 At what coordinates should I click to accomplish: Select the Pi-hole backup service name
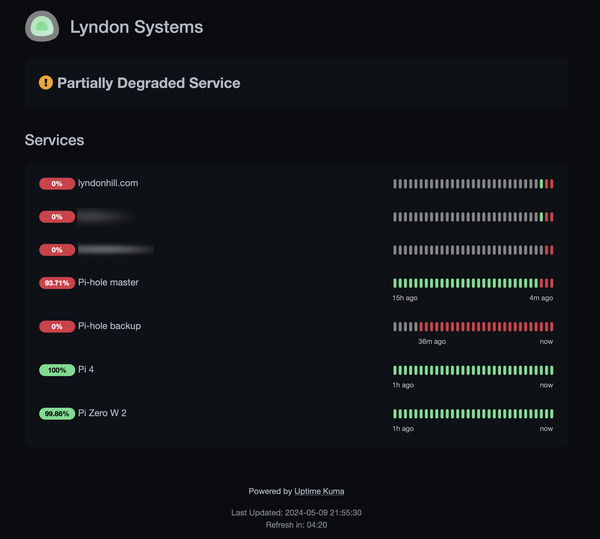pos(108,326)
